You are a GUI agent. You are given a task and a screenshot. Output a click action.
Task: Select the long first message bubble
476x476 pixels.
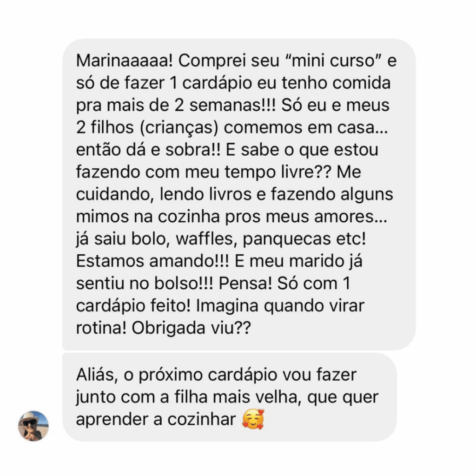tap(239, 194)
